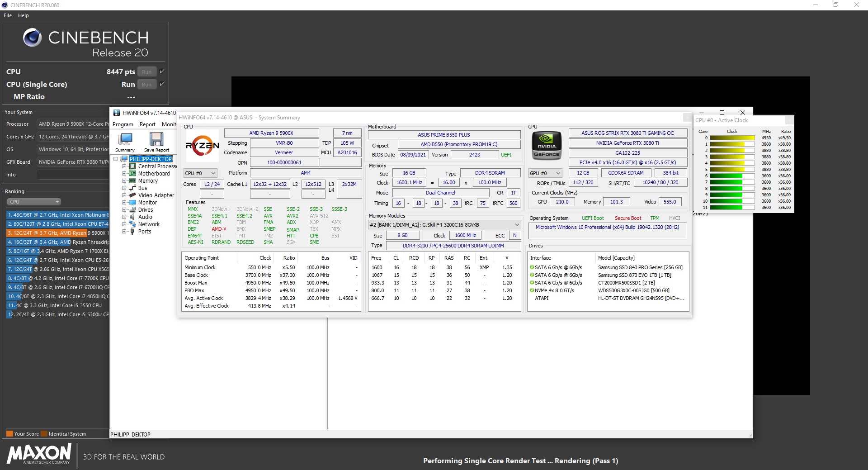The width and height of the screenshot is (868, 470).
Task: Click the HWiNFO64 title bar app icon
Action: tap(117, 113)
